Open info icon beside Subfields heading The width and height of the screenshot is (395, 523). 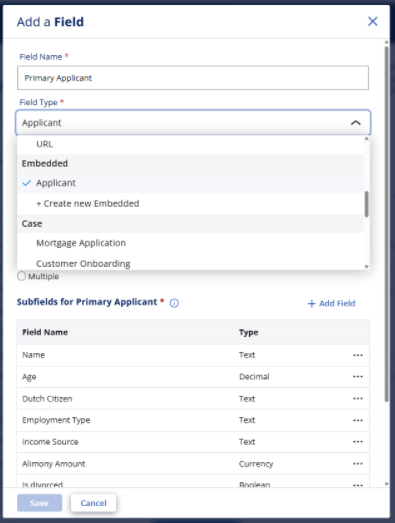click(174, 303)
